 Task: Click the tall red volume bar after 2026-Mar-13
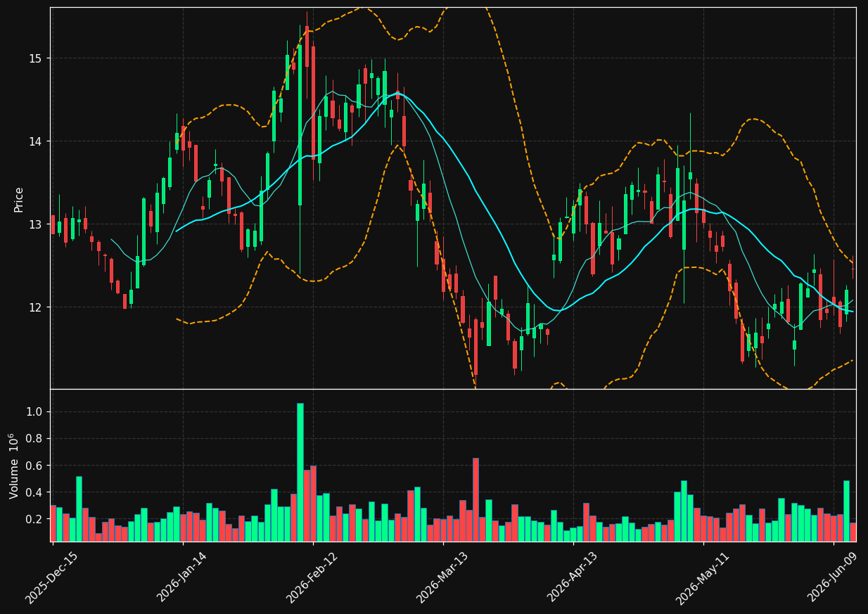click(x=476, y=499)
